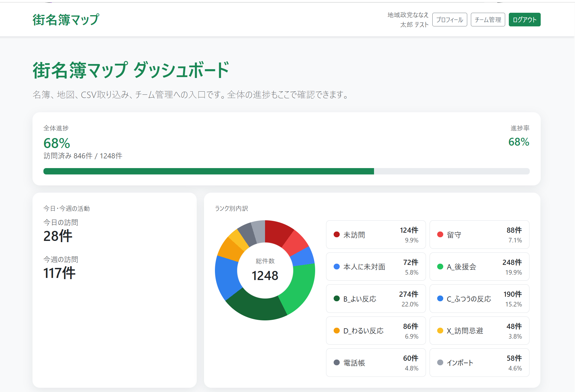575x392 pixels.
Task: Click the 街名簿マップ site logo
Action: pyautogui.click(x=66, y=20)
